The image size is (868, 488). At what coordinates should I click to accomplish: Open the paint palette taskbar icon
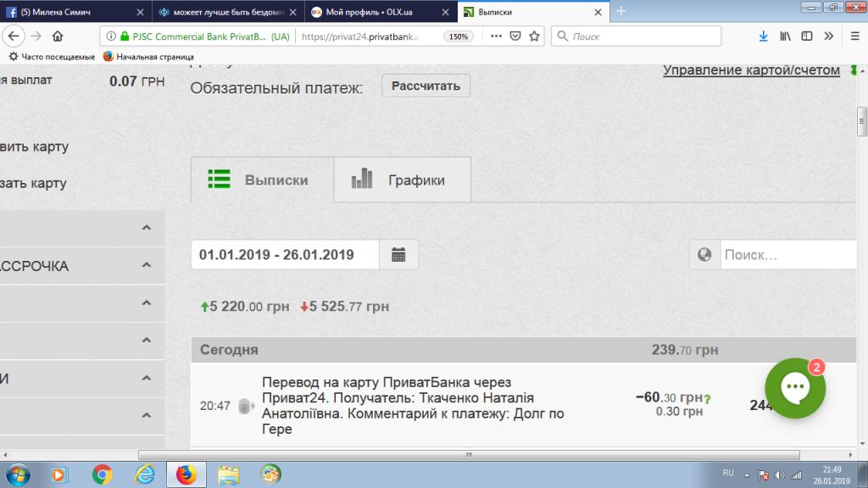click(x=270, y=474)
